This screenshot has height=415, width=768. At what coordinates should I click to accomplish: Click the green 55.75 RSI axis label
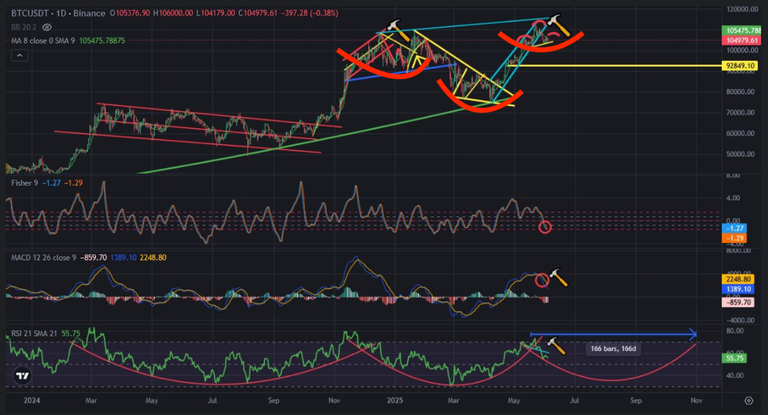coord(735,358)
